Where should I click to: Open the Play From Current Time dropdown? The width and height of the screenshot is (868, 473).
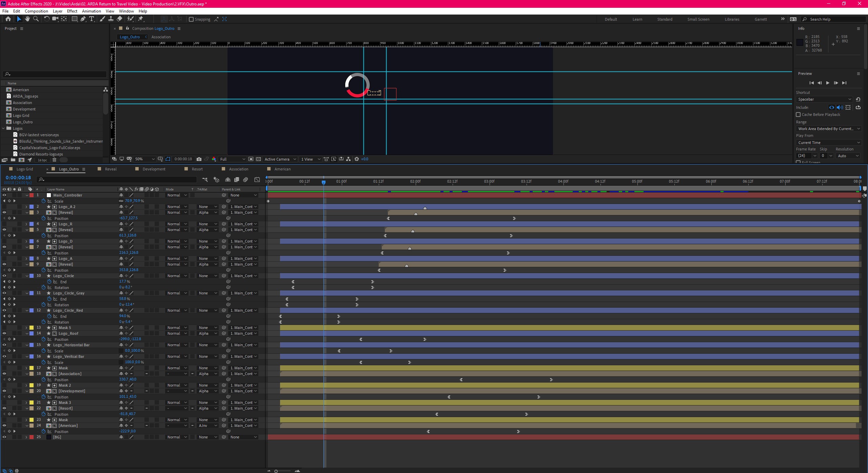tap(829, 143)
